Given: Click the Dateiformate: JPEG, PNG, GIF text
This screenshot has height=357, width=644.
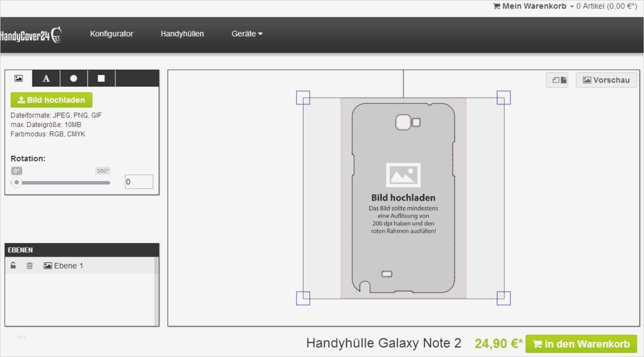Looking at the screenshot, I should pos(56,115).
